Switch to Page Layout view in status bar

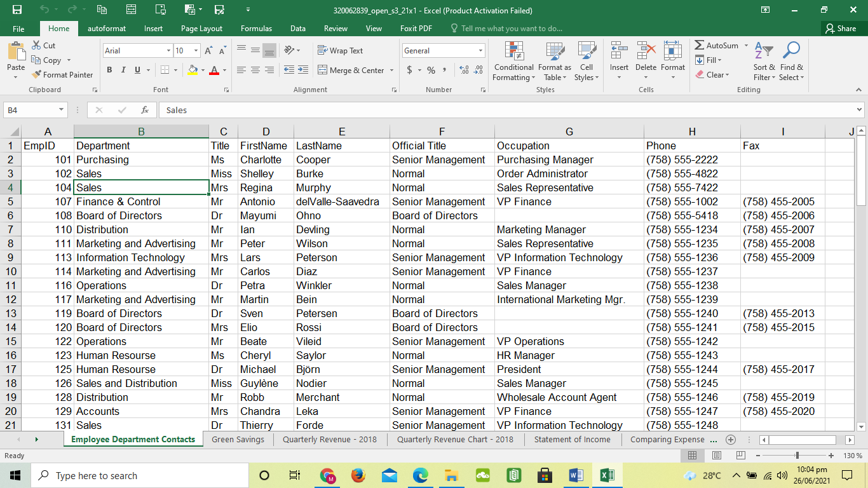[x=716, y=456]
